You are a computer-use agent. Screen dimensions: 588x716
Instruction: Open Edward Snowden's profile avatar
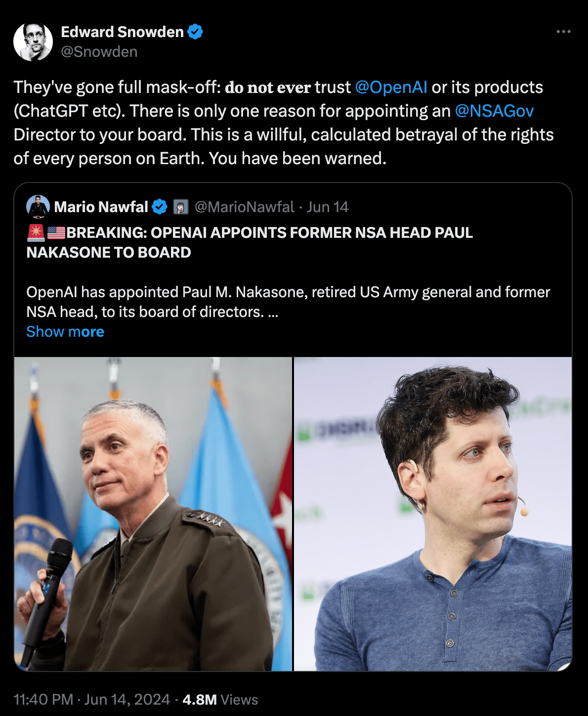pyautogui.click(x=33, y=42)
